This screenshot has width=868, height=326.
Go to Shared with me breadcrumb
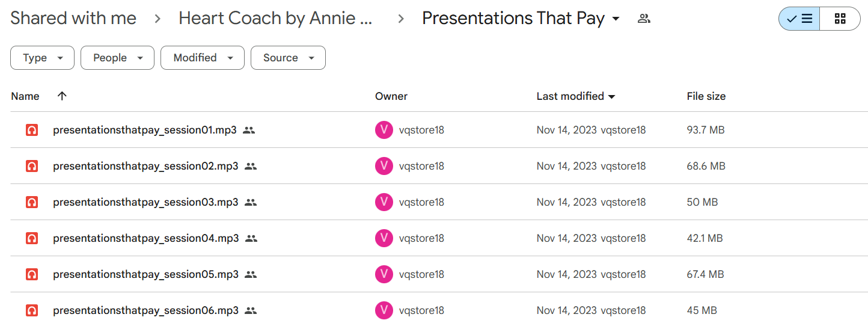[x=73, y=19]
